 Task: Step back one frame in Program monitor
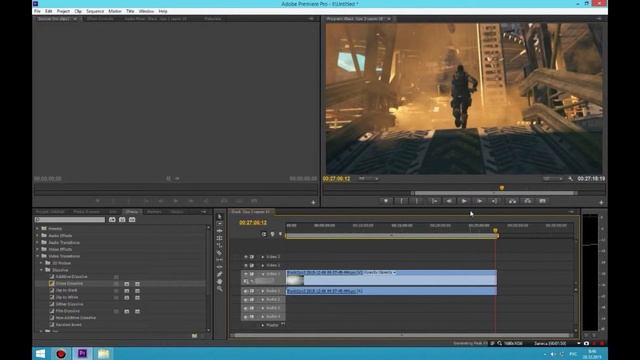pyautogui.click(x=449, y=201)
